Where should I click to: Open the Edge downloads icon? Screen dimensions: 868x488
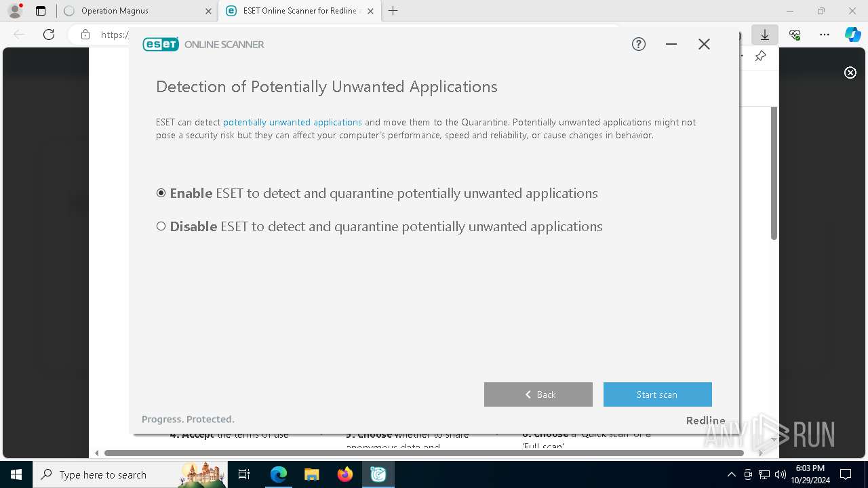pyautogui.click(x=765, y=35)
